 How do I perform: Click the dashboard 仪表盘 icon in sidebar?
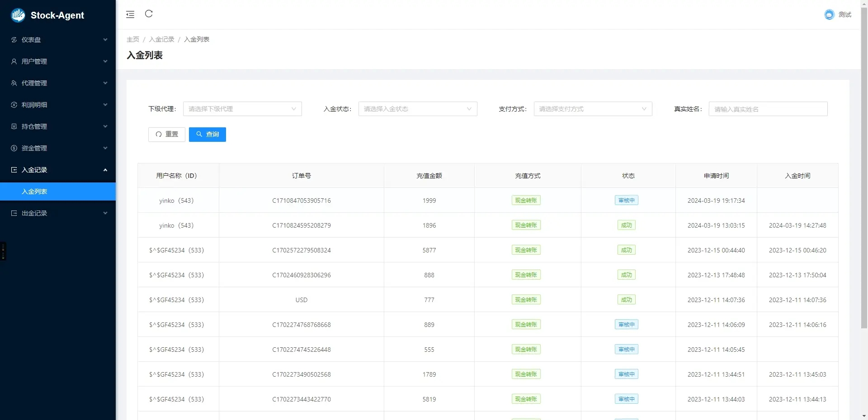coord(14,40)
